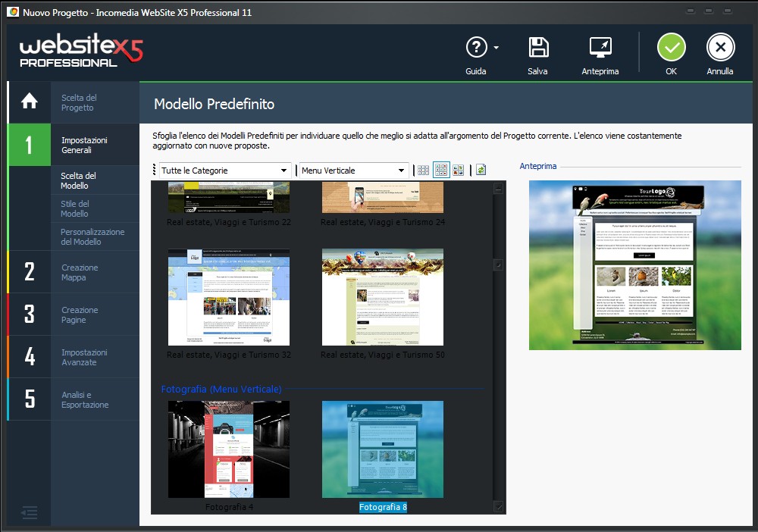Select the Fotografia 4 template thumbnail

click(229, 449)
